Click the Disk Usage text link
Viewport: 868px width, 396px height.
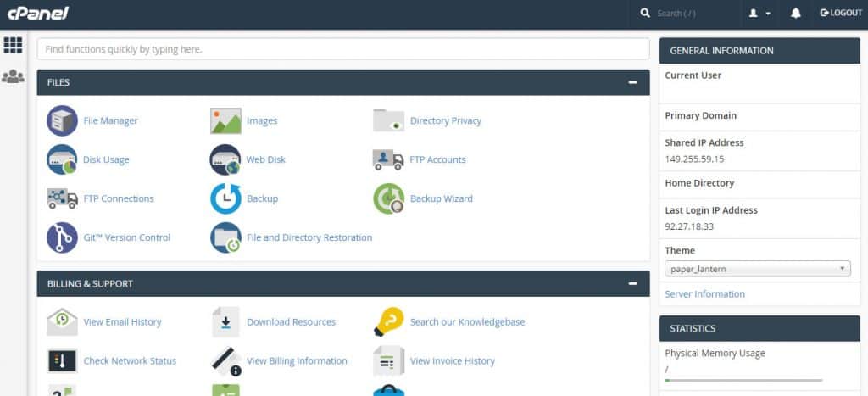point(106,159)
